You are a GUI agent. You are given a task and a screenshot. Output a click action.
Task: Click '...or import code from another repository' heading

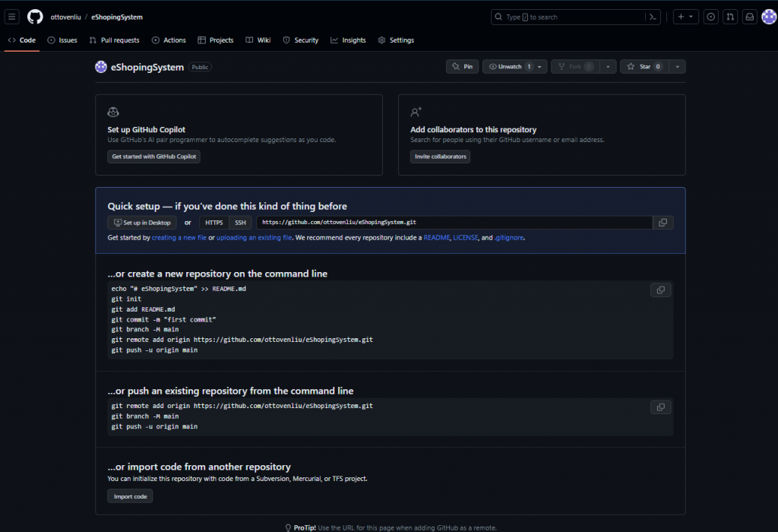pos(199,467)
